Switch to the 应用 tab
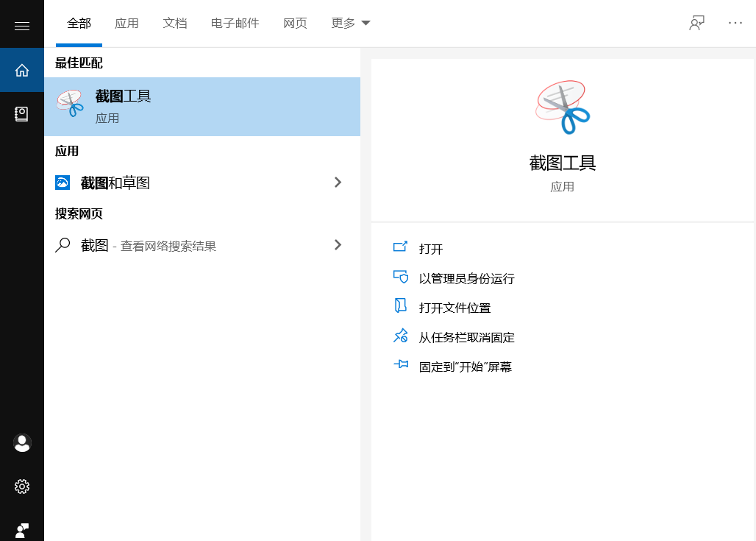Viewport: 756px width, 541px height. pos(126,23)
